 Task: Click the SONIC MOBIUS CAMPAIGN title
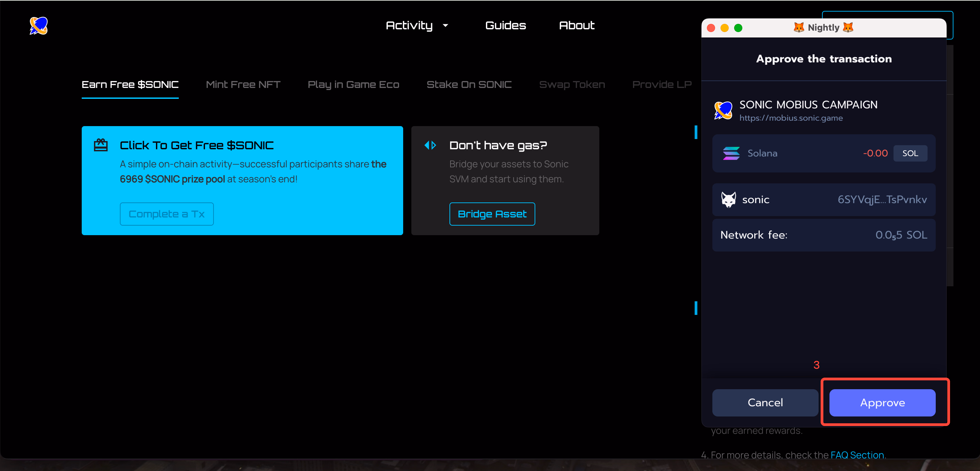[x=808, y=104]
